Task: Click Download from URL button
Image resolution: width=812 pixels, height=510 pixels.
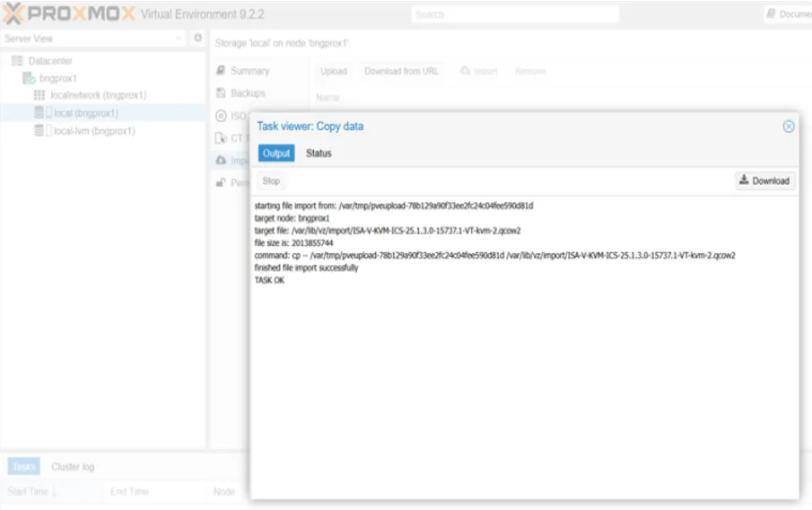Action: tap(401, 71)
